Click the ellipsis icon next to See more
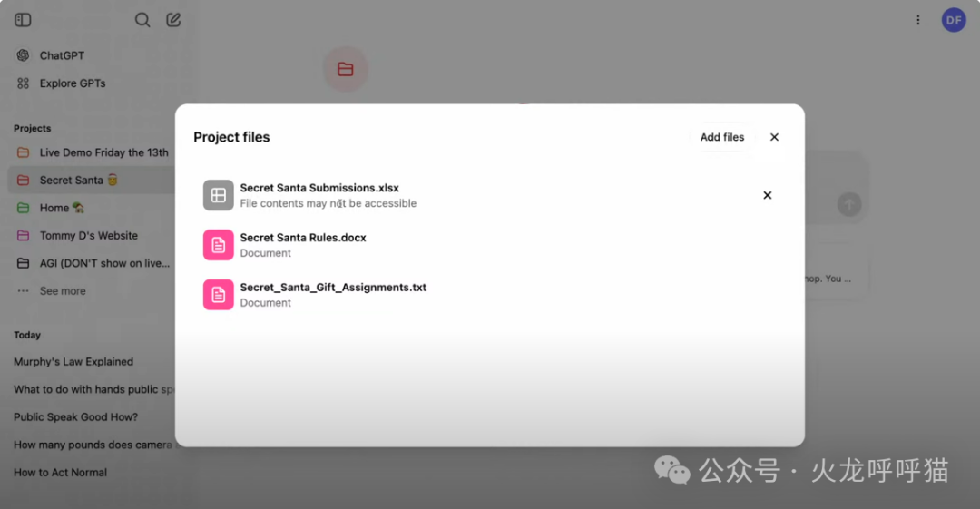This screenshot has width=980, height=509. click(x=23, y=290)
